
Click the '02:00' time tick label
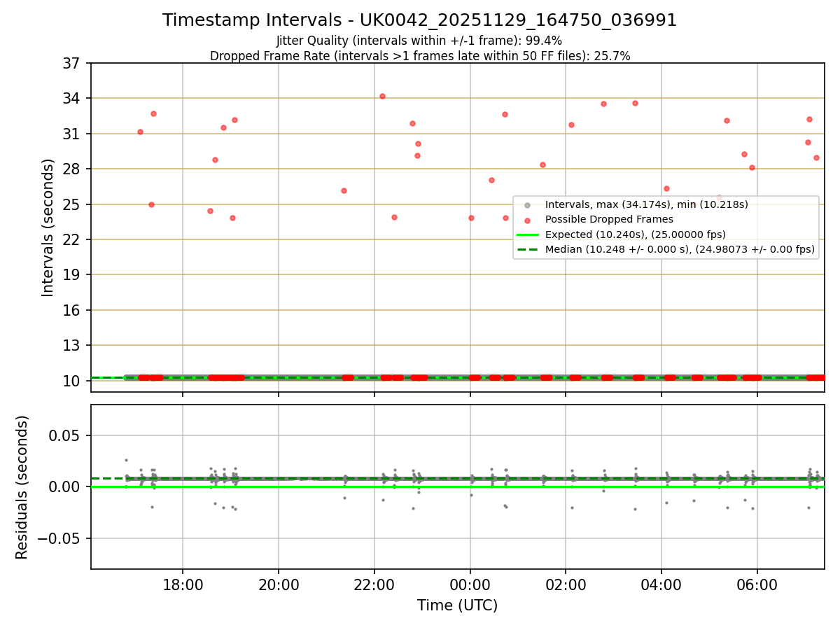pyautogui.click(x=566, y=585)
